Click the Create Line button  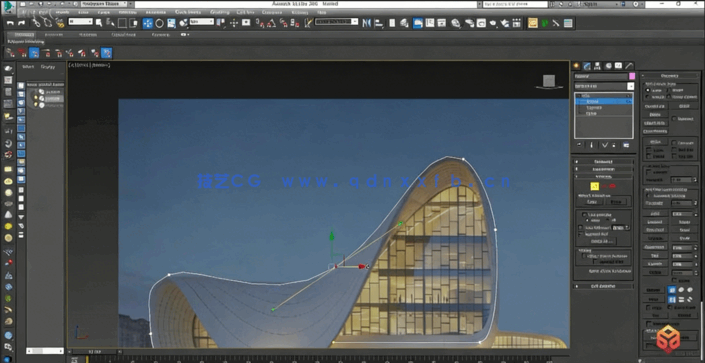(655, 106)
